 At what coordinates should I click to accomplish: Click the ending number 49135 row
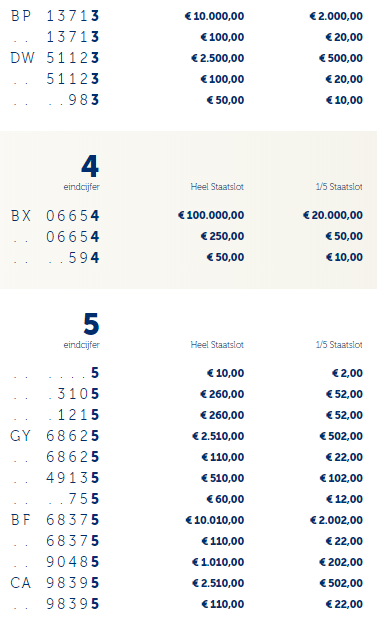tap(189, 478)
